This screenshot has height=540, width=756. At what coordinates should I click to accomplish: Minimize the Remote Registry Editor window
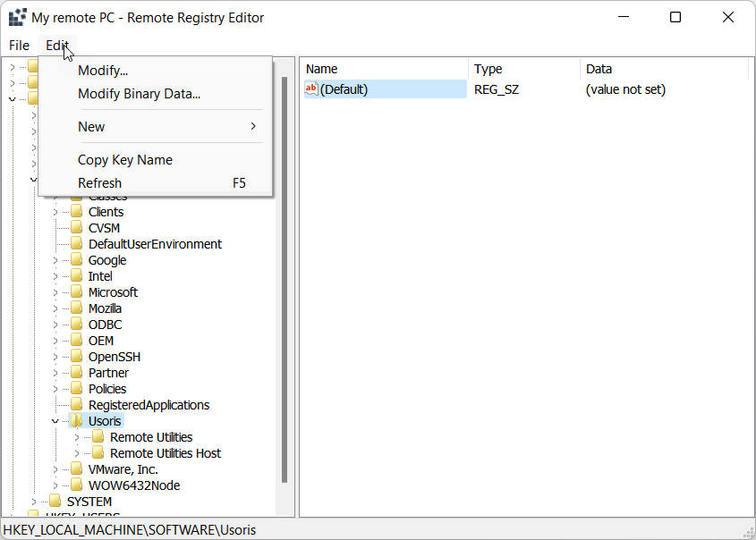tap(624, 17)
